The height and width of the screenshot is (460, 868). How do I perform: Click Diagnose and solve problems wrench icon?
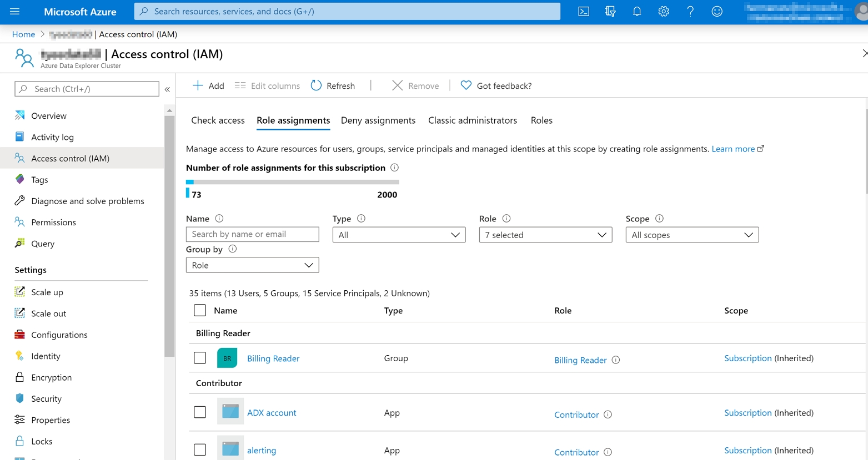point(20,200)
